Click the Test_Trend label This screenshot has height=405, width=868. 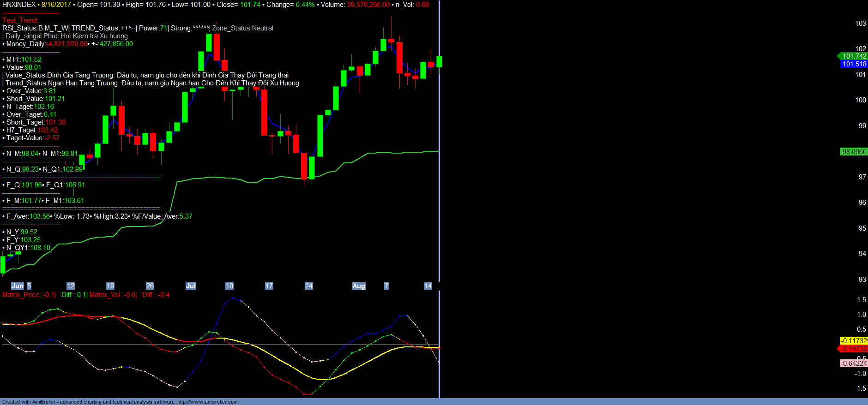tap(20, 20)
